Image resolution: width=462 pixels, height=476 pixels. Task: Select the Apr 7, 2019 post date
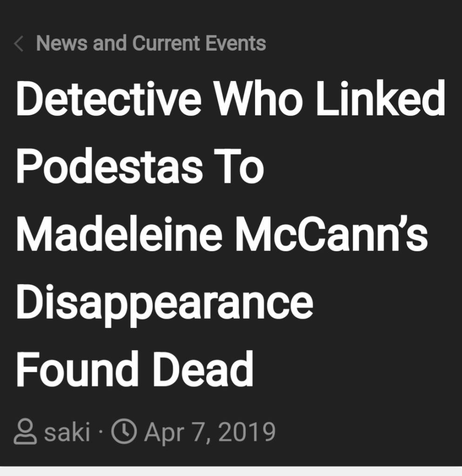209,432
